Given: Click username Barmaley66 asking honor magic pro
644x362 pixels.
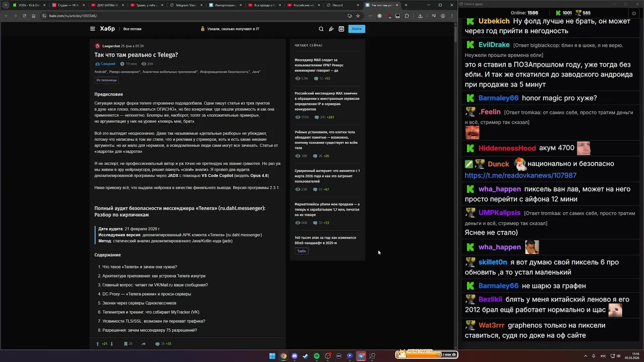Looking at the screenshot, I should coord(498,98).
